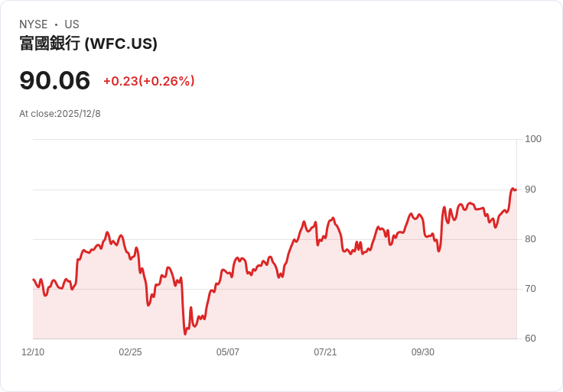The height and width of the screenshot is (392, 563).
Task: Click the lowest dip point on the chart line
Action: pyautogui.click(x=185, y=334)
